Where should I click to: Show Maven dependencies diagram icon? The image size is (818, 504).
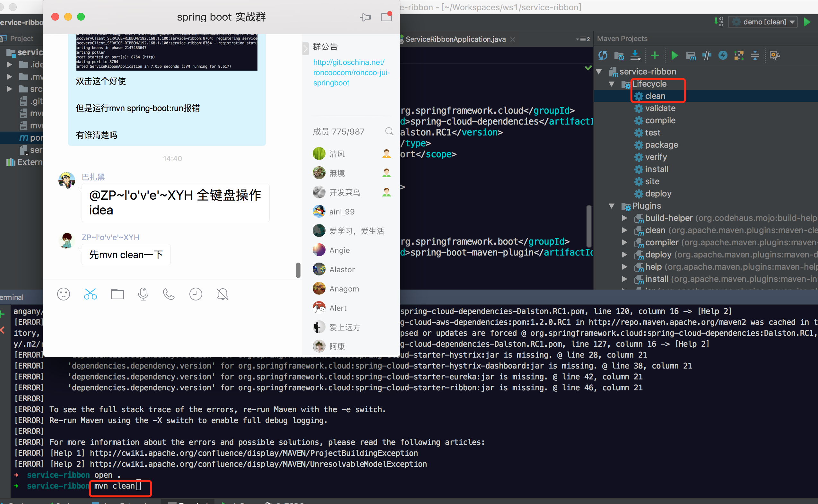(x=739, y=55)
